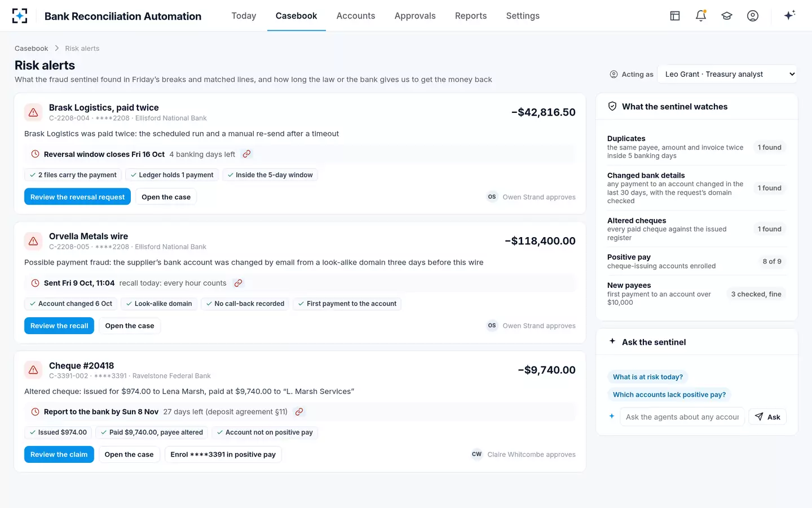Click the warning icon for Orvella Metals wire
This screenshot has width=812, height=508.
[33, 241]
